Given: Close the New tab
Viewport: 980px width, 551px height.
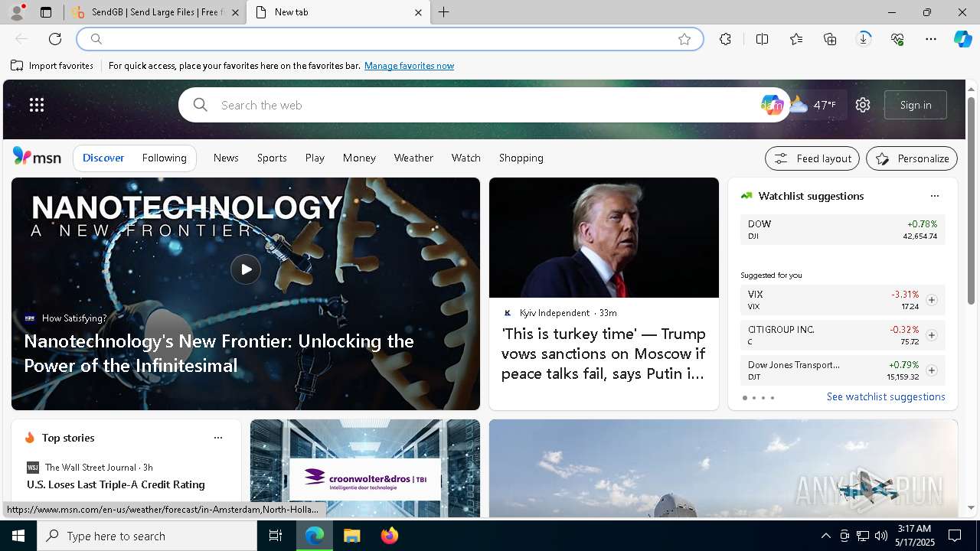Looking at the screenshot, I should 418,12.
